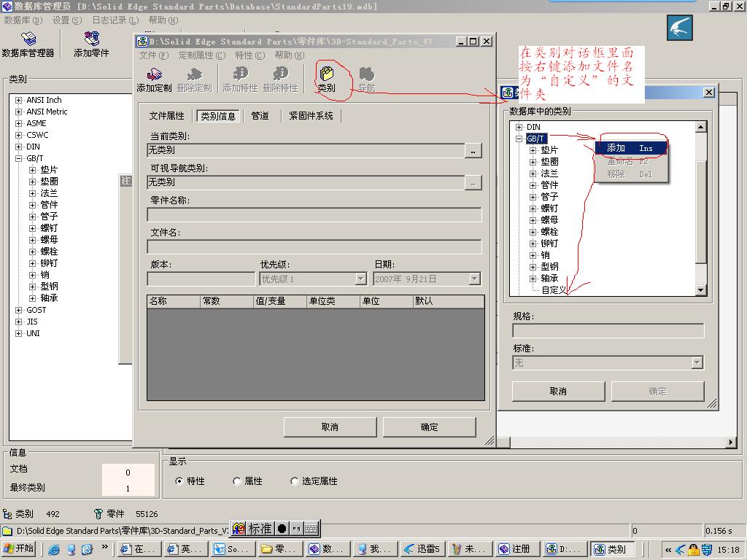
Task: Select 自定义 item in category tree
Action: click(554, 290)
